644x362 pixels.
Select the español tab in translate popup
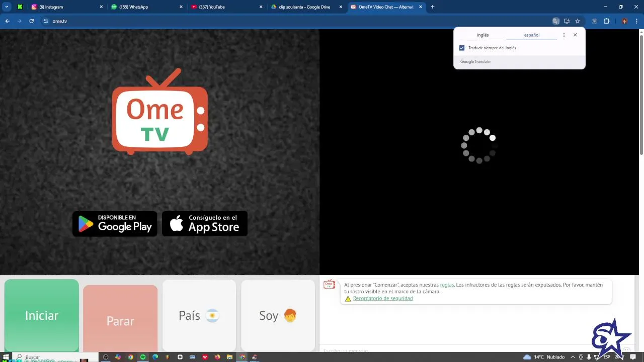pos(532,35)
